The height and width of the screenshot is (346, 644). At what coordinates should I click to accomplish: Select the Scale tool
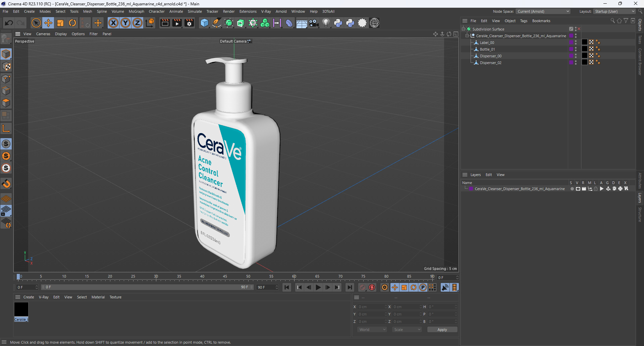(x=60, y=23)
